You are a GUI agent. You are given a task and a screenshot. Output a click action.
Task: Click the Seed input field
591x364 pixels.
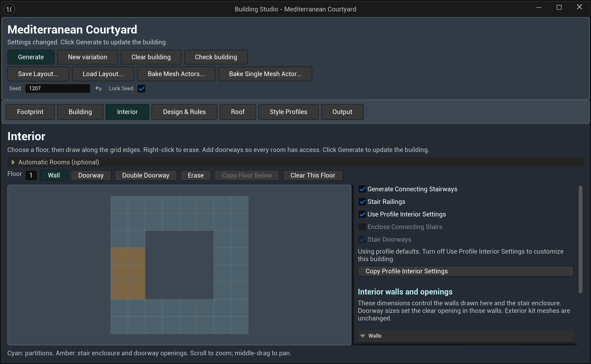[x=58, y=88]
